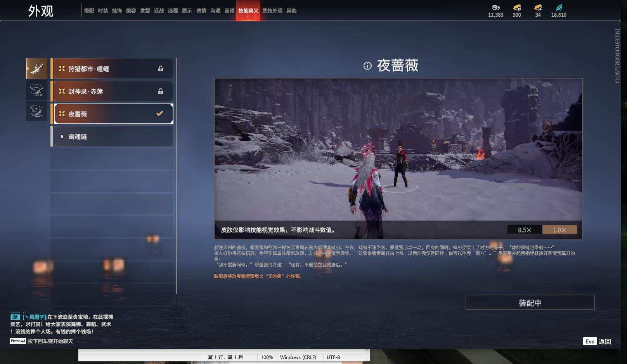Click the 装配中 button
Viewport: 627px width, 364px height.
click(x=530, y=302)
